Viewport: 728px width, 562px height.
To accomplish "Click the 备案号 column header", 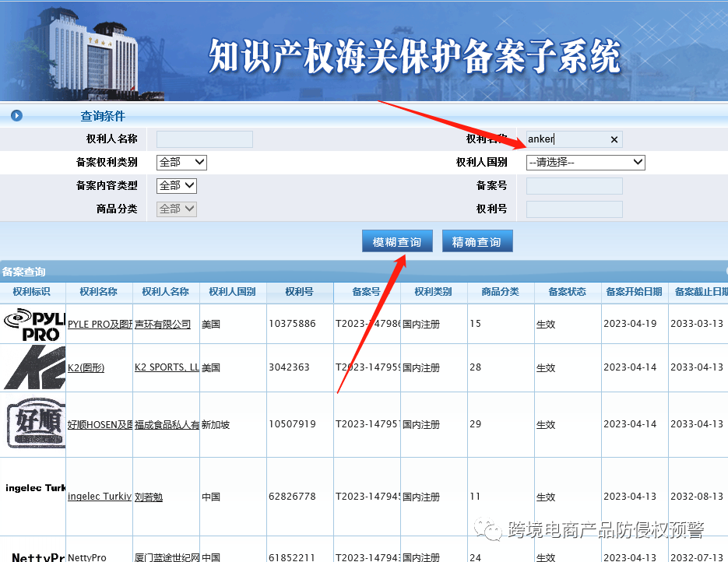I will (x=366, y=292).
